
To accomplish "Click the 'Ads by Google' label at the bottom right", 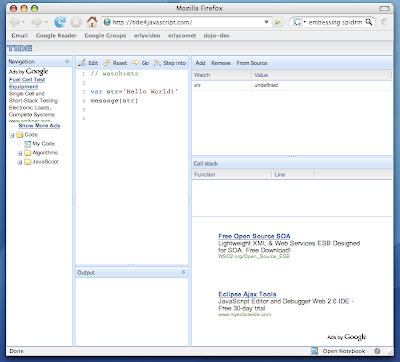I will 347,337.
